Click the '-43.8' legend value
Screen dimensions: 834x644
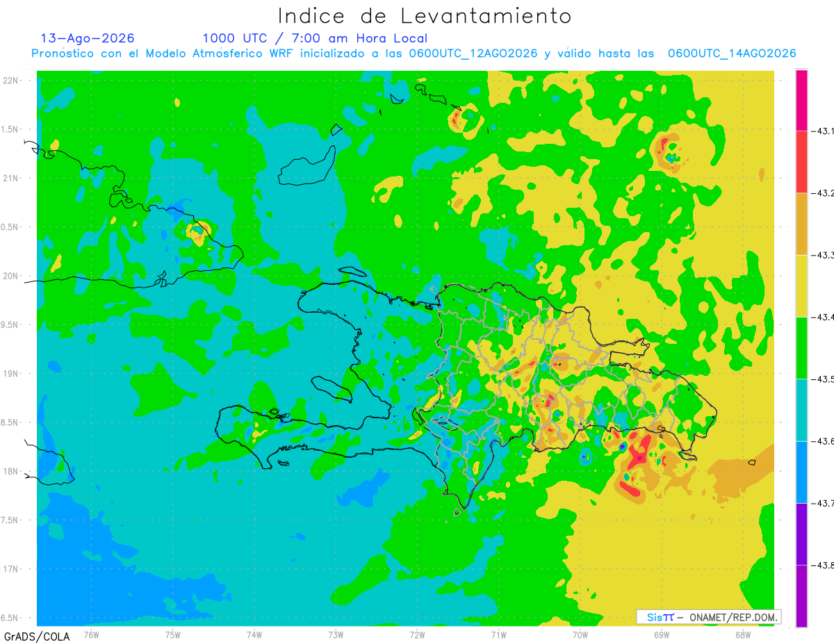(823, 565)
